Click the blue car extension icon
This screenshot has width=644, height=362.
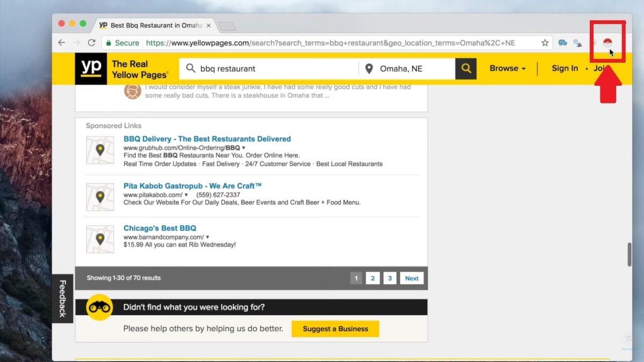click(x=562, y=43)
